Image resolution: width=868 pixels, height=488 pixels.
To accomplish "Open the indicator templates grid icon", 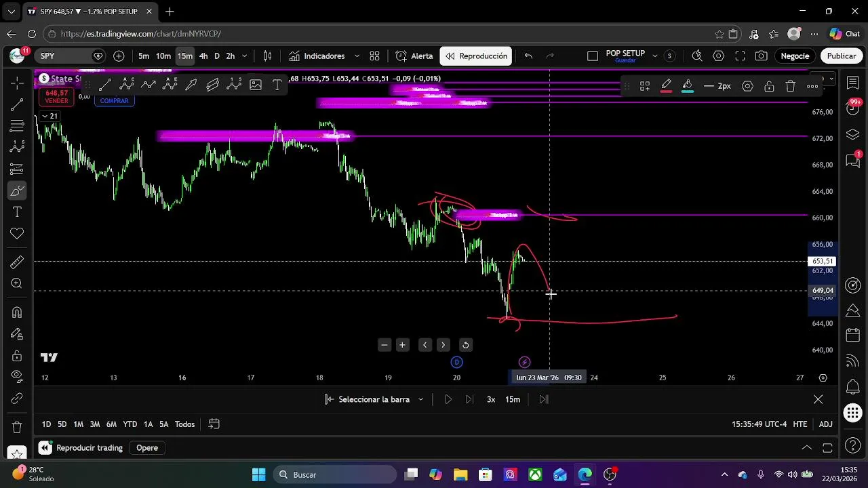I will click(x=374, y=56).
